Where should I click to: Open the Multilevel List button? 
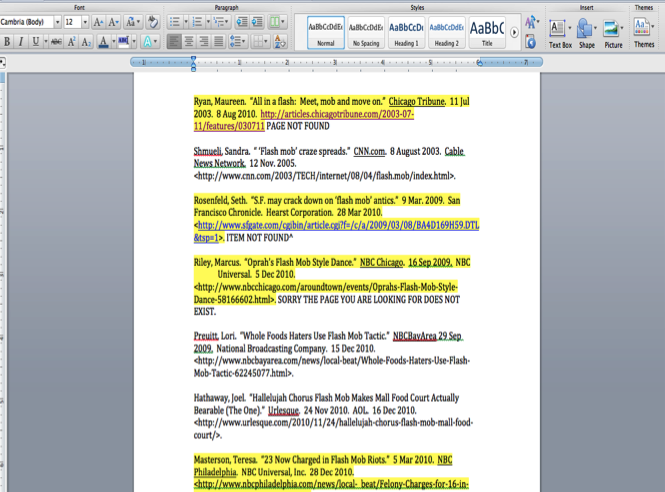coord(221,22)
